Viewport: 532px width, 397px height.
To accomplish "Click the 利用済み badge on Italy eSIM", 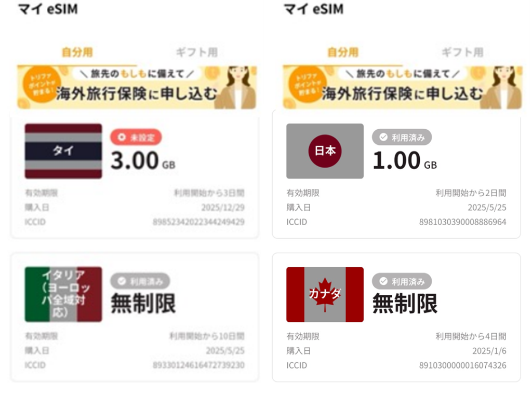I will pyautogui.click(x=140, y=281).
